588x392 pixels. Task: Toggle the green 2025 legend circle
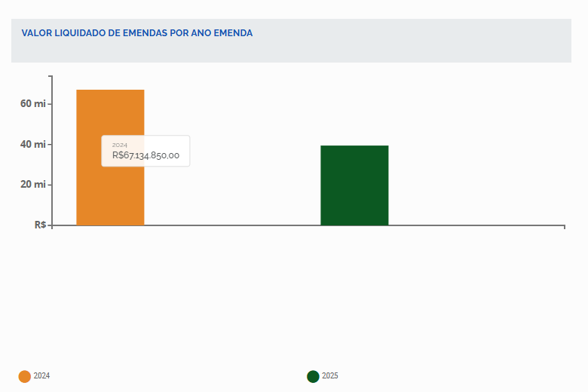[x=313, y=376]
